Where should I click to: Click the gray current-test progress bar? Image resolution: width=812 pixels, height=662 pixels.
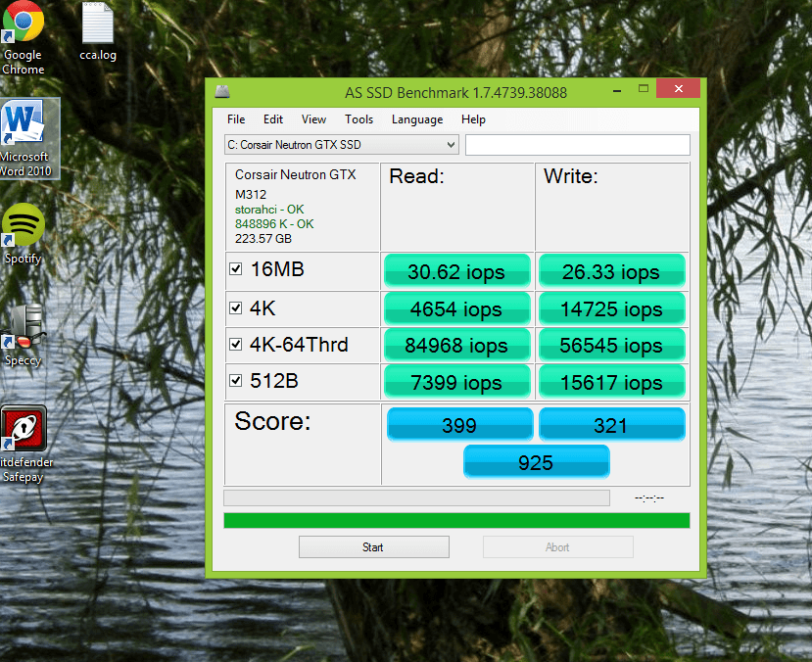pos(417,497)
